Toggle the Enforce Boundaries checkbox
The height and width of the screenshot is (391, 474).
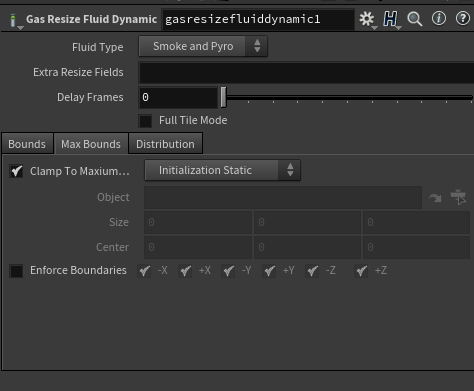click(16, 271)
